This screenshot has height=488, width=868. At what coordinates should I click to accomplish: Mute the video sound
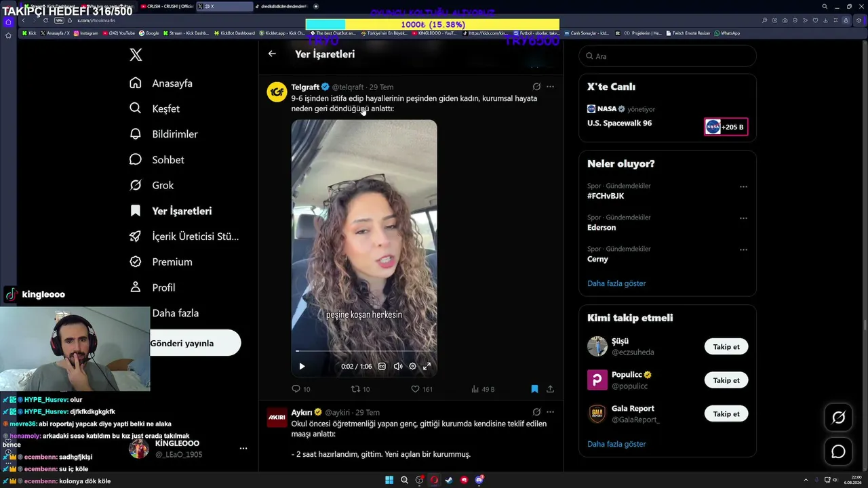[398, 367]
